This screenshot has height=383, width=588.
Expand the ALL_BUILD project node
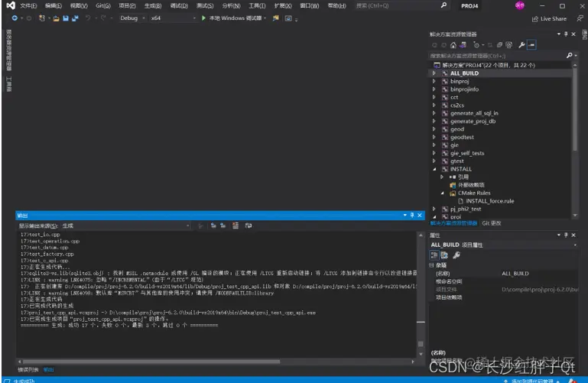click(x=434, y=73)
